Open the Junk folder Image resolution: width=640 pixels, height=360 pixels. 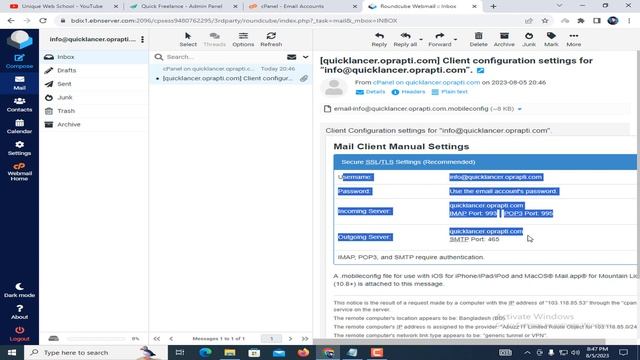(94, 97)
